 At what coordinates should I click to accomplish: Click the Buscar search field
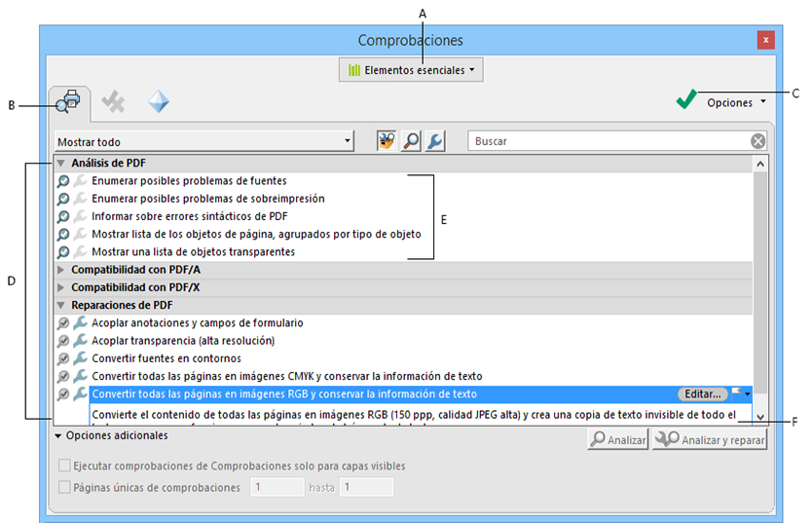pyautogui.click(x=609, y=141)
